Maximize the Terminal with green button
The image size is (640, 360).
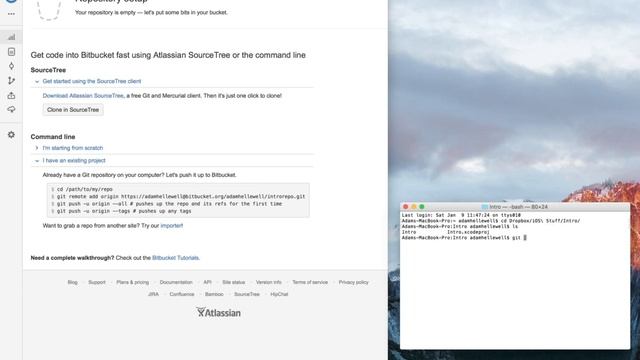[x=422, y=207]
